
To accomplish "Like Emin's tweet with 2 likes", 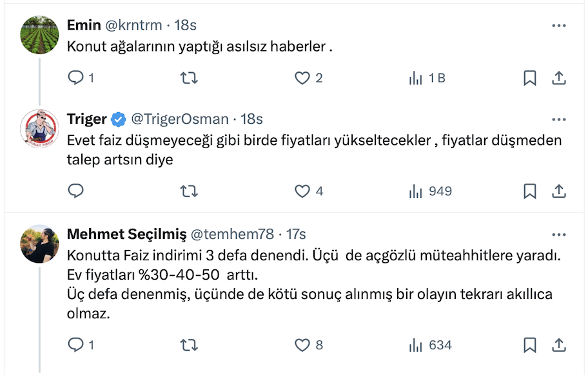I will [x=302, y=78].
